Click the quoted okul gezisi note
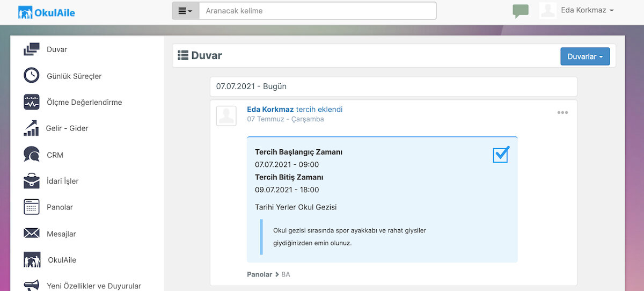The image size is (644, 291). click(349, 237)
